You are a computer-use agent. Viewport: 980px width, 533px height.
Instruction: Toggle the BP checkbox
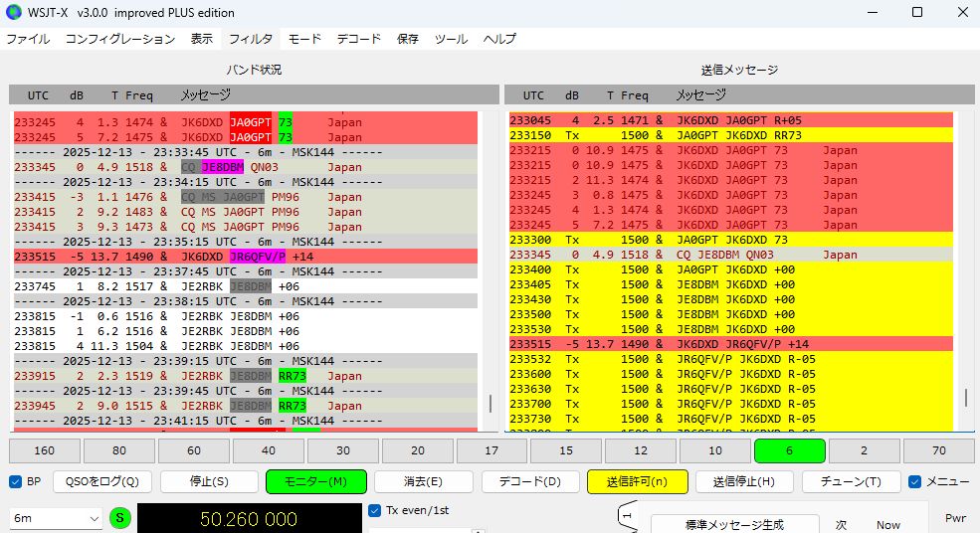click(16, 481)
